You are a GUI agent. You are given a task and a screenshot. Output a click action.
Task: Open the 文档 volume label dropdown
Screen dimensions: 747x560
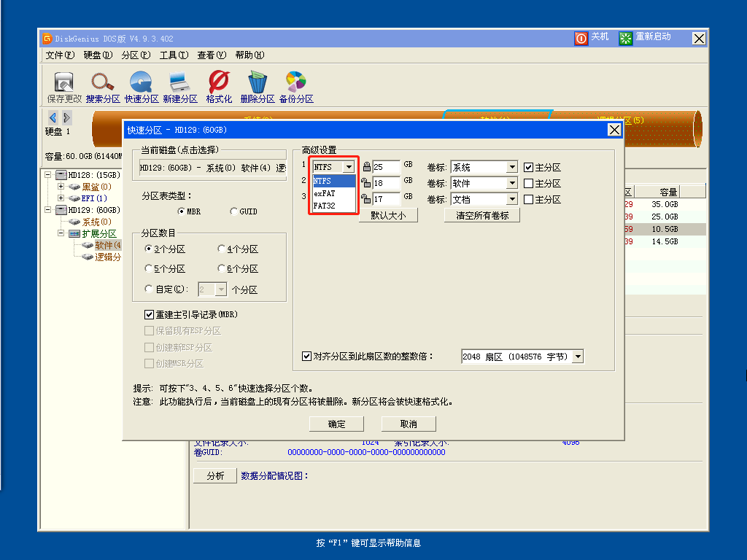click(512, 199)
